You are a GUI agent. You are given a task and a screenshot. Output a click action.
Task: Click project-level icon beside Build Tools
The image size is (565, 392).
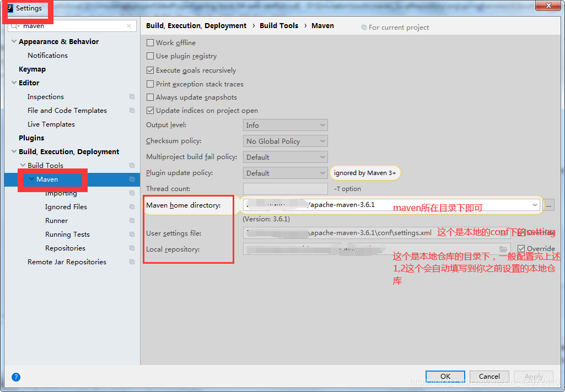point(132,166)
